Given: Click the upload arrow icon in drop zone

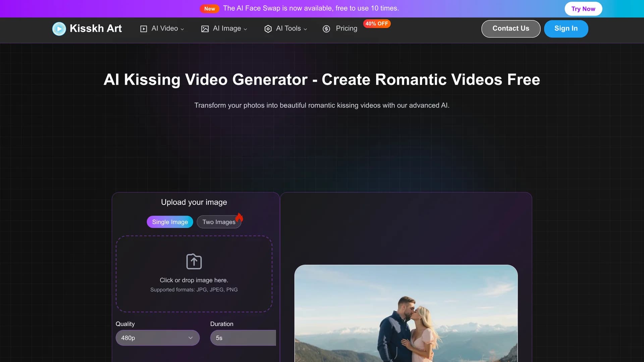Looking at the screenshot, I should click(x=194, y=261).
